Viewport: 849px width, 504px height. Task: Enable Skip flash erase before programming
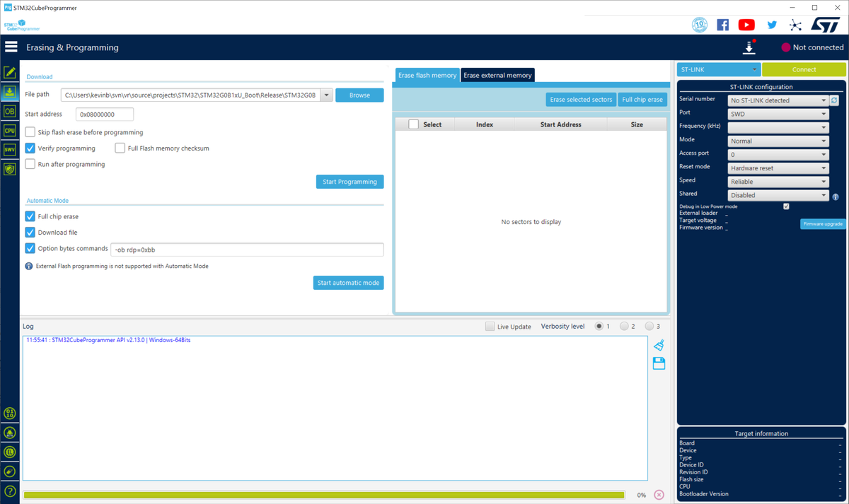pyautogui.click(x=29, y=132)
